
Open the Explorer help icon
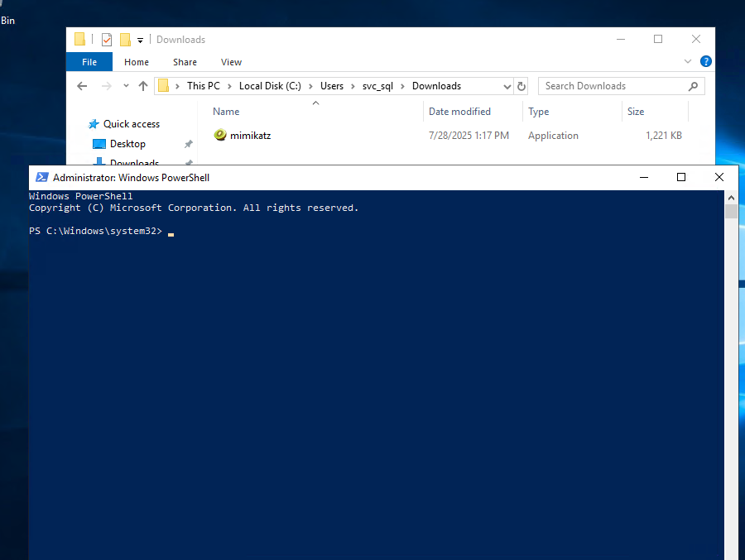[705, 61]
